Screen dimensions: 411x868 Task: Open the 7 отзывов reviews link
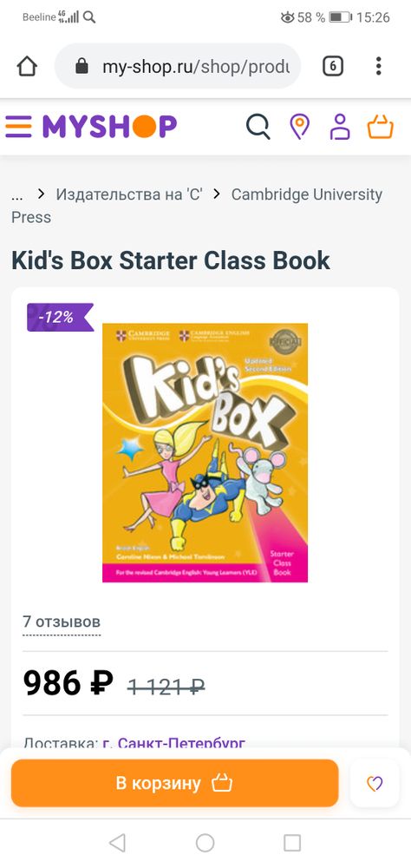tap(62, 621)
